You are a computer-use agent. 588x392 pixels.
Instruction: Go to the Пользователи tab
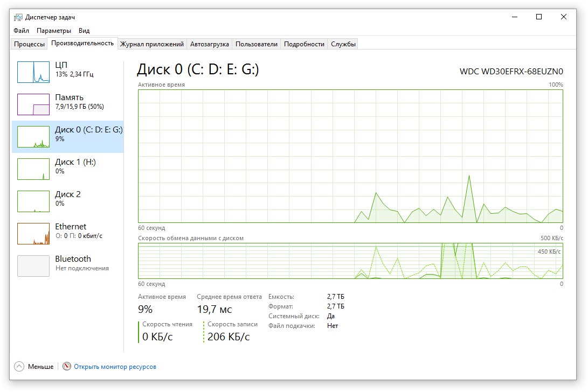click(257, 44)
